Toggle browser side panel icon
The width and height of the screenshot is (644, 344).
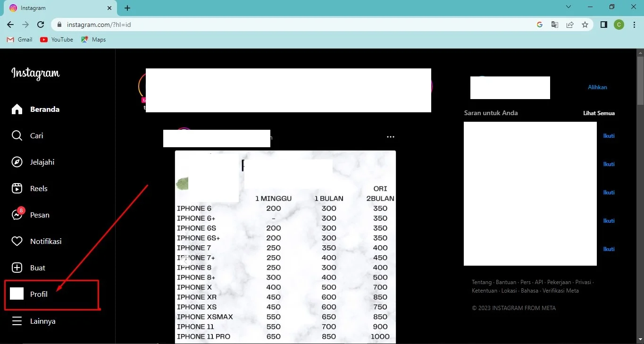point(603,25)
